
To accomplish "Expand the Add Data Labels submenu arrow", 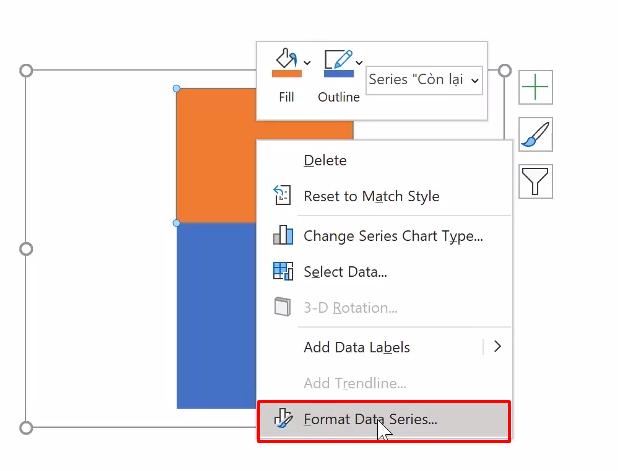I will coord(497,347).
